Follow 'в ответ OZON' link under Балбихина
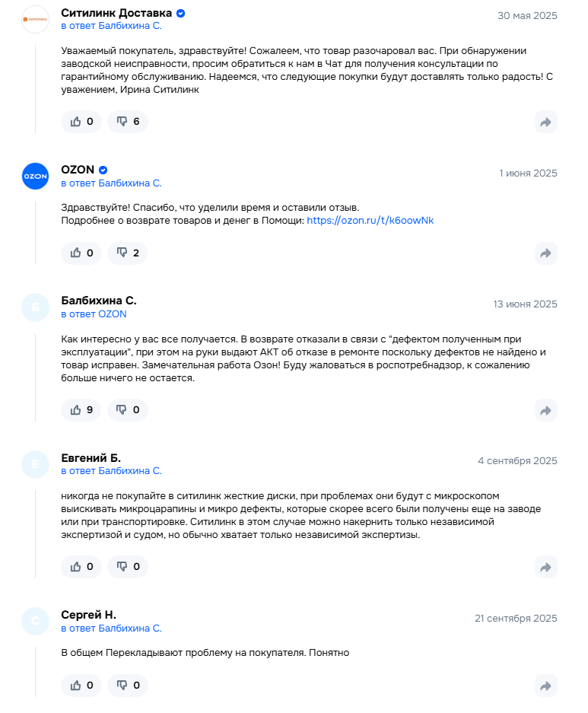 94,314
